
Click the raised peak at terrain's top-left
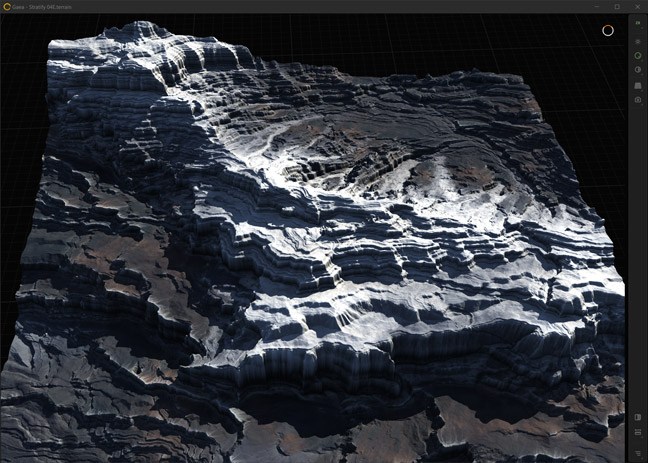coord(130,45)
